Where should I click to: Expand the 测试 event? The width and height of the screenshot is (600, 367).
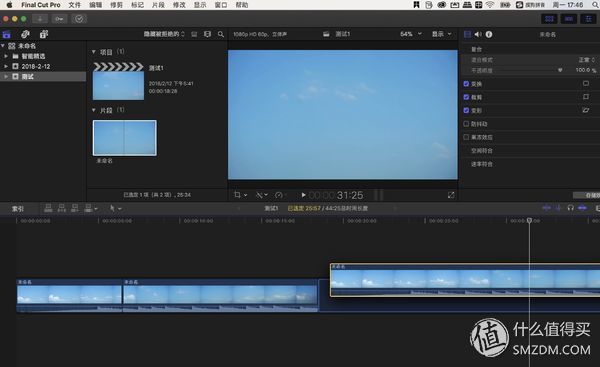(x=6, y=77)
